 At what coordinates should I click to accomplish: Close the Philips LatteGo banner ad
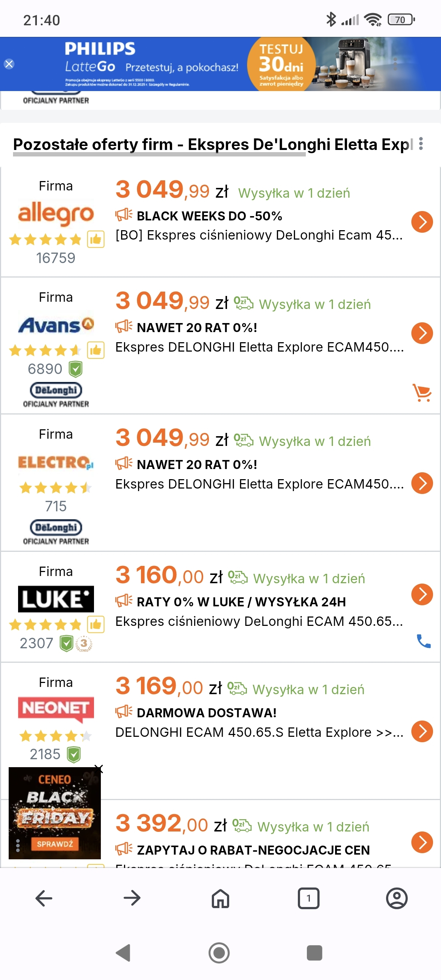point(9,64)
